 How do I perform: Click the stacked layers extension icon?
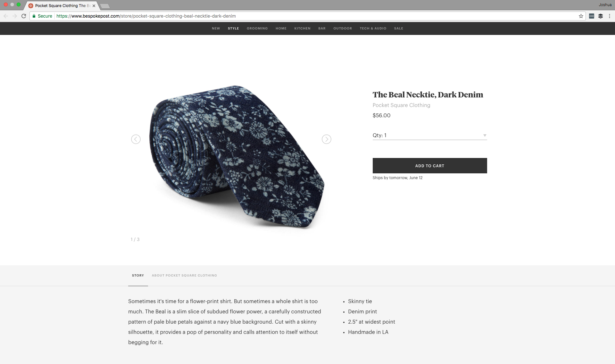click(x=600, y=16)
